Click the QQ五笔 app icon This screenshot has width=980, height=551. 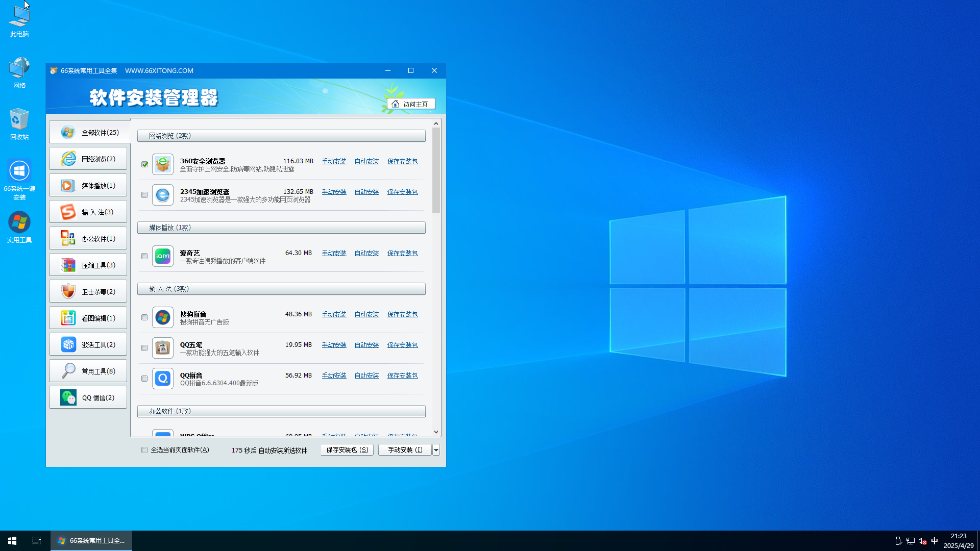[163, 348]
